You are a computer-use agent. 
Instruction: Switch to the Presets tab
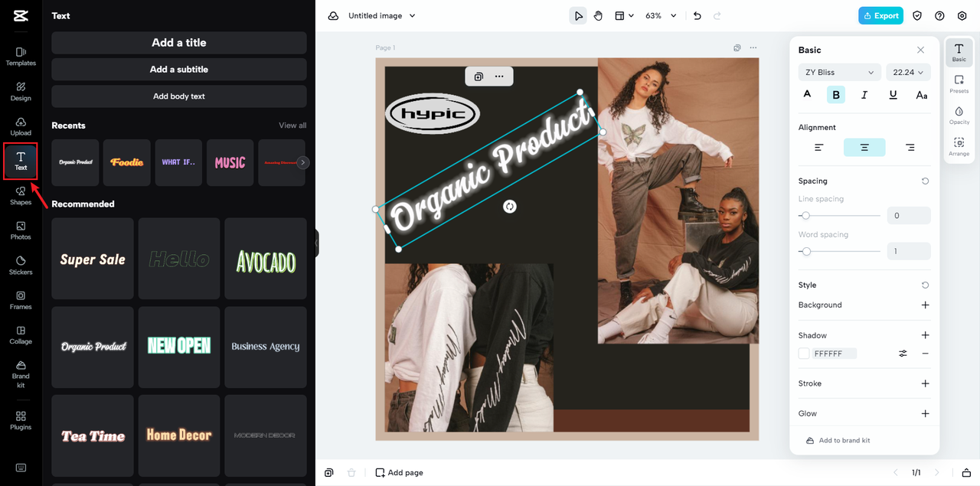(x=959, y=84)
